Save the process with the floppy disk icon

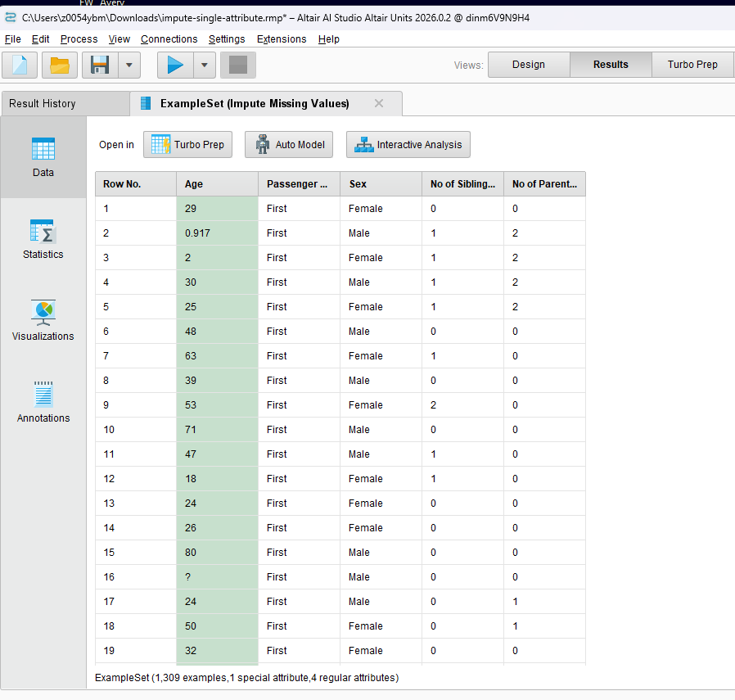click(100, 65)
